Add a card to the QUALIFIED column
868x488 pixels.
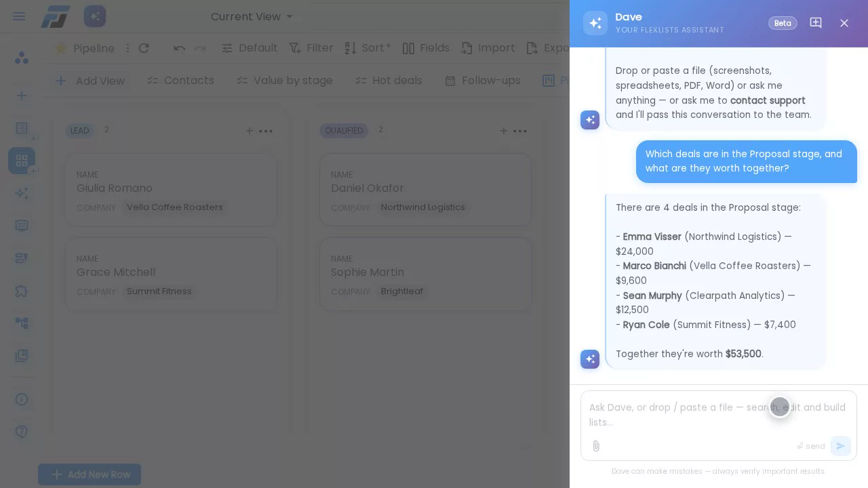click(503, 131)
